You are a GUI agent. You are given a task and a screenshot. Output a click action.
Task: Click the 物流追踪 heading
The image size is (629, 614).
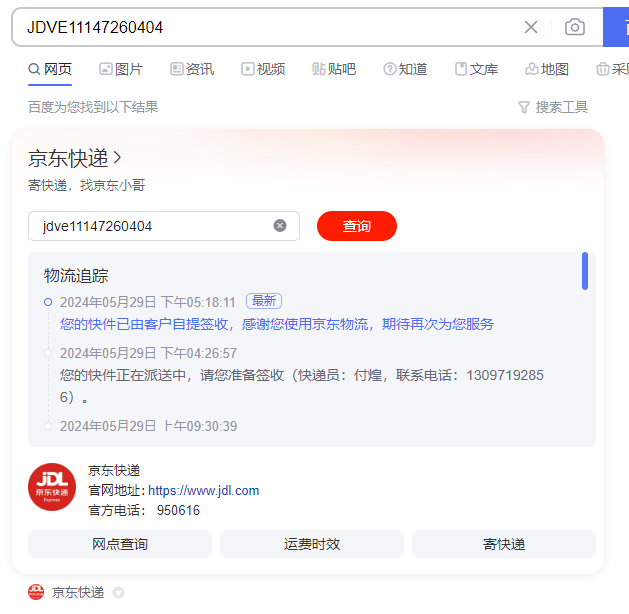(x=76, y=276)
